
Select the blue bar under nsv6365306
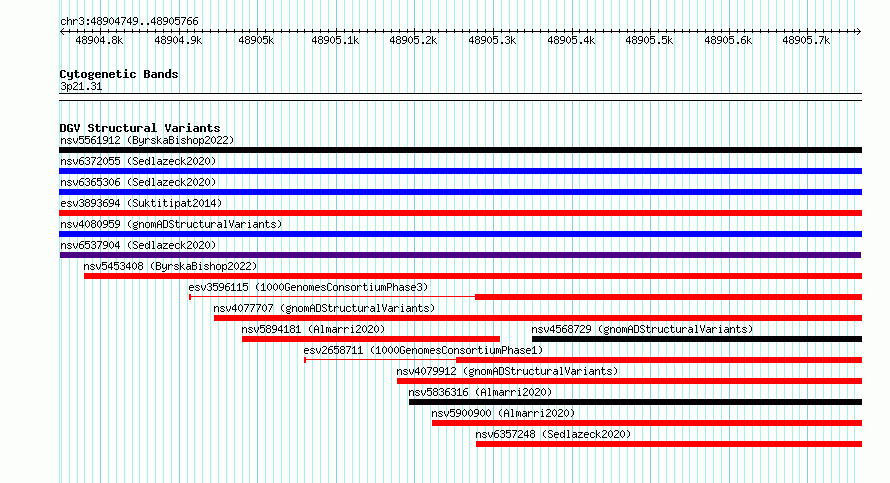[460, 192]
